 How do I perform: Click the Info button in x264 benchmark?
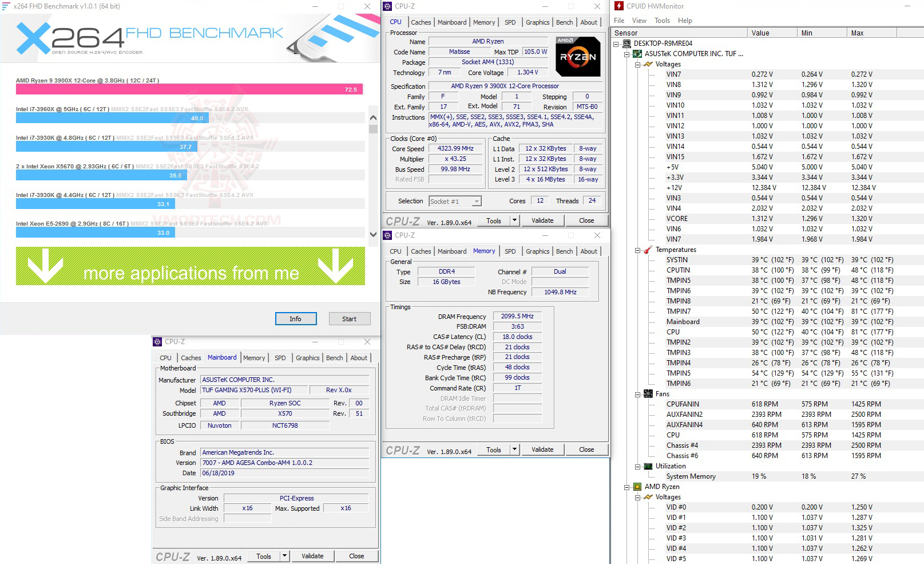295,319
